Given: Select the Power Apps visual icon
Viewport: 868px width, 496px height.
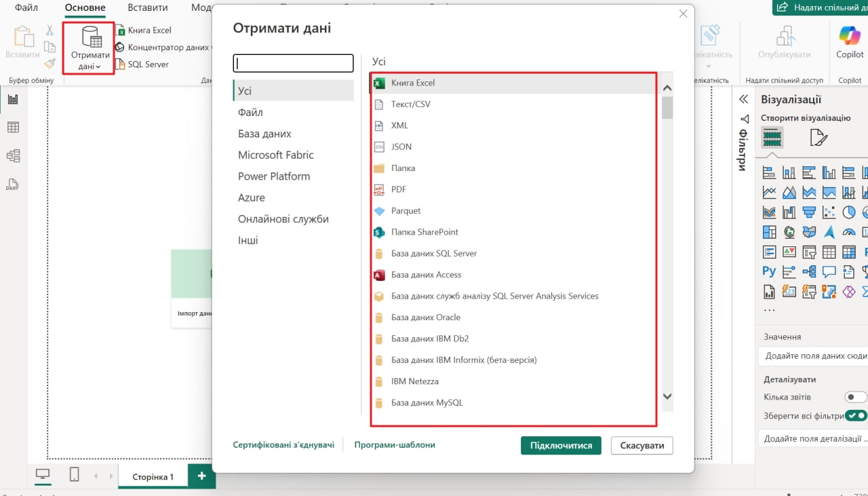Looking at the screenshot, I should pos(849,292).
